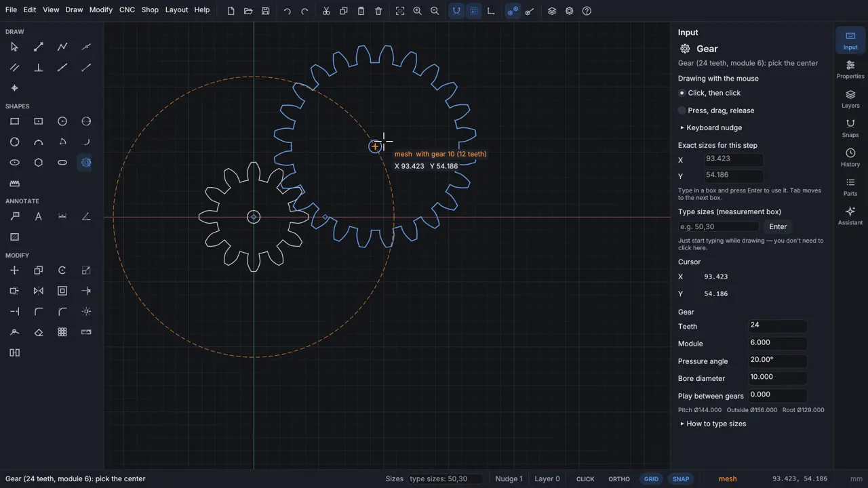868x488 pixels.
Task: Open the Help question mark icon
Action: tap(587, 11)
